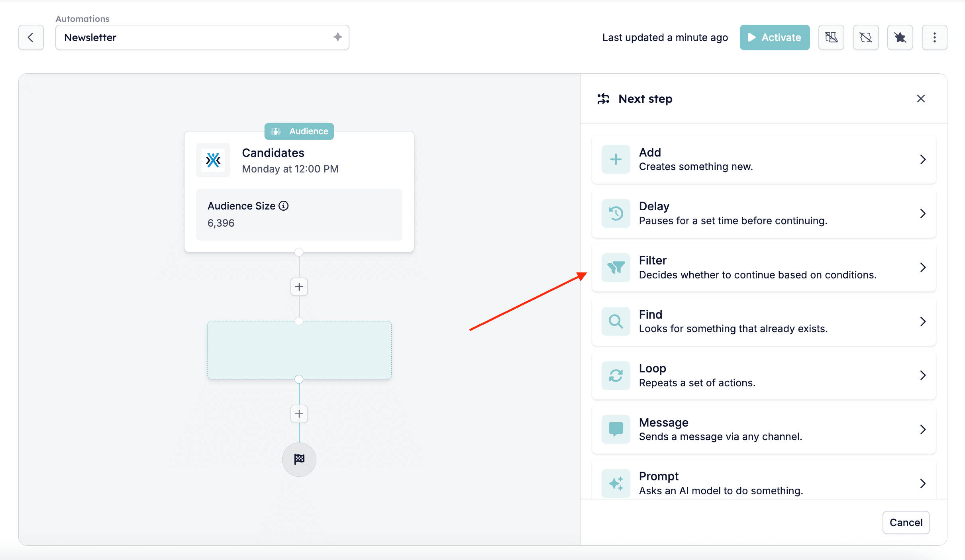
Task: Click the Cancel button
Action: (x=906, y=523)
